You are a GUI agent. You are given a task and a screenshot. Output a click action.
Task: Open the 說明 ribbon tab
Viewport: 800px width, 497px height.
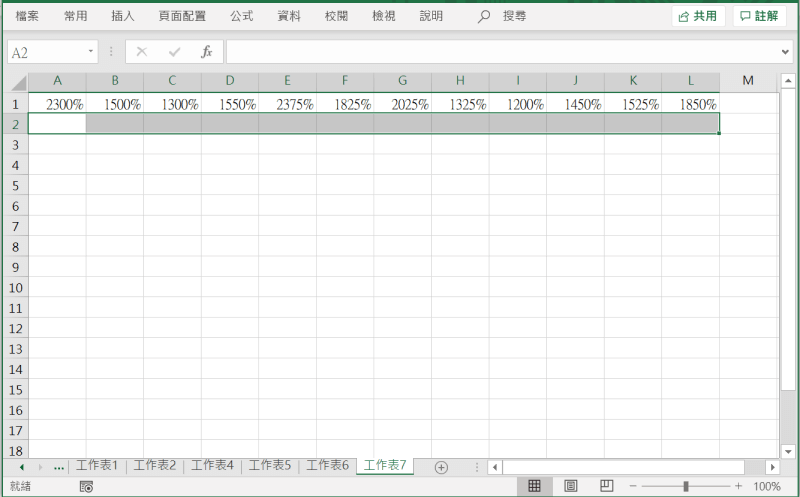click(x=431, y=16)
